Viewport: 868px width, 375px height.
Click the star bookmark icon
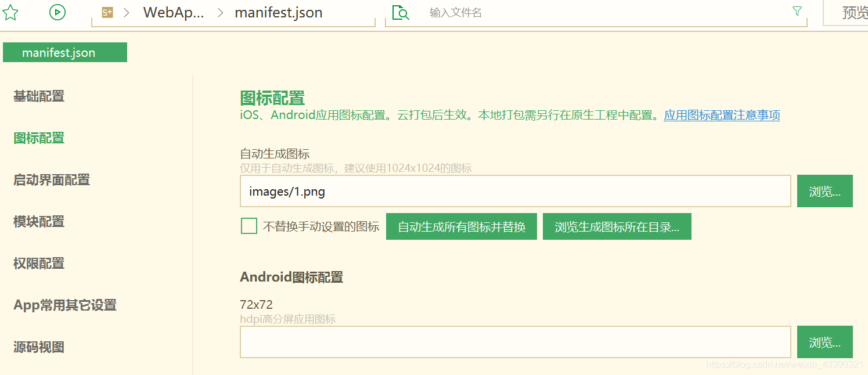pyautogui.click(x=10, y=12)
